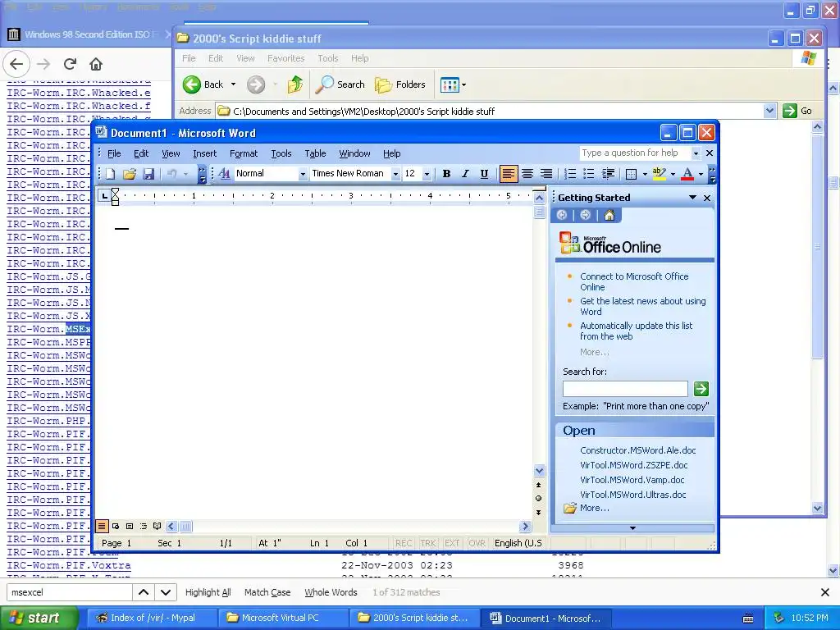Open Constructor.MSWord.Ale.doc recent file
The image size is (840, 630).
pos(637,450)
